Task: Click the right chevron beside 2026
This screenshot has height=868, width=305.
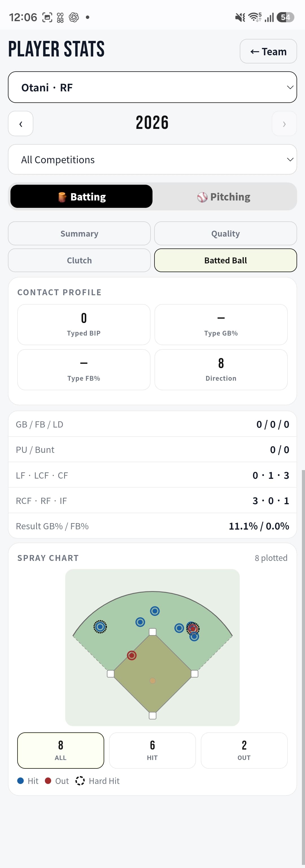Action: coord(284,124)
